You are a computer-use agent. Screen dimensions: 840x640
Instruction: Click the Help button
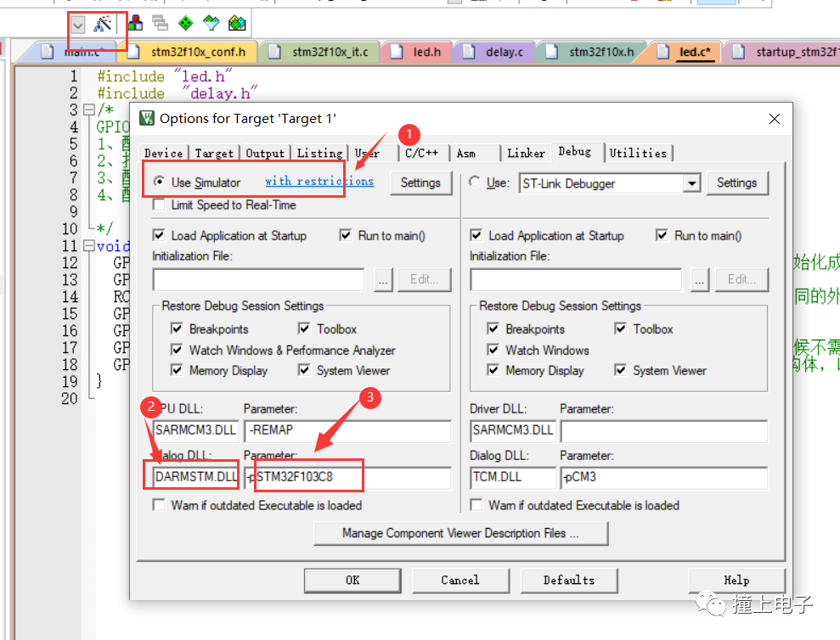point(736,580)
